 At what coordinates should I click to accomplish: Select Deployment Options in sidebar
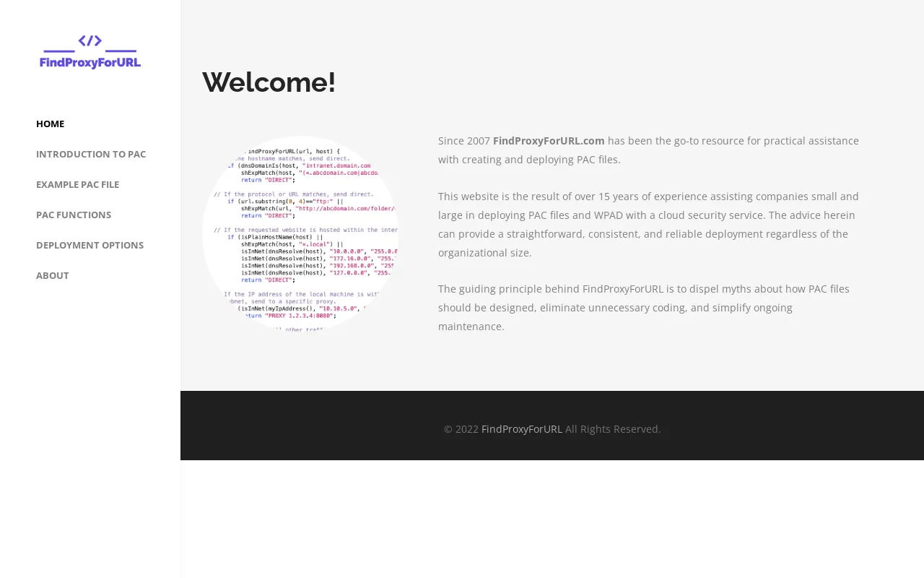(90, 245)
